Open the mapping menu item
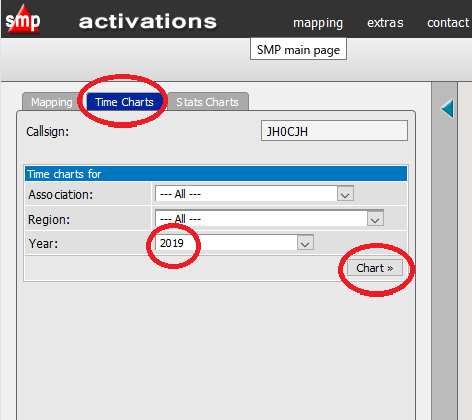Image resolution: width=472 pixels, height=420 pixels. (318, 23)
